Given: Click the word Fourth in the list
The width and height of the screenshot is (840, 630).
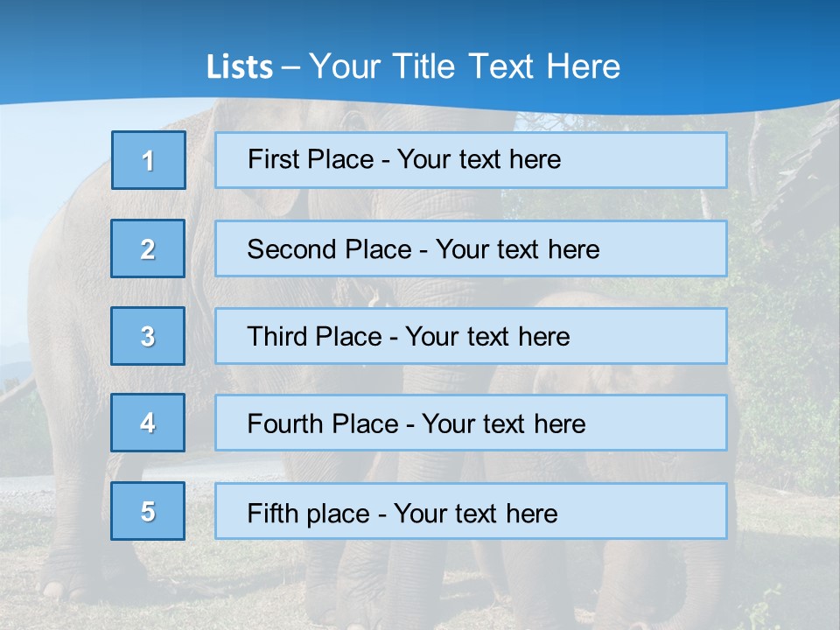Looking at the screenshot, I should click(284, 423).
